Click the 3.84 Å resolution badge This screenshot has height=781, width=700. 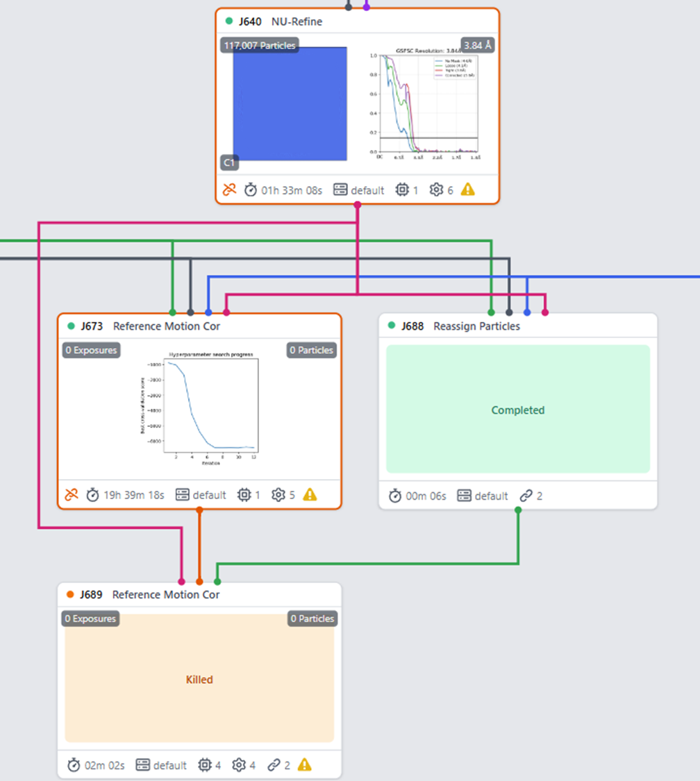(x=478, y=46)
